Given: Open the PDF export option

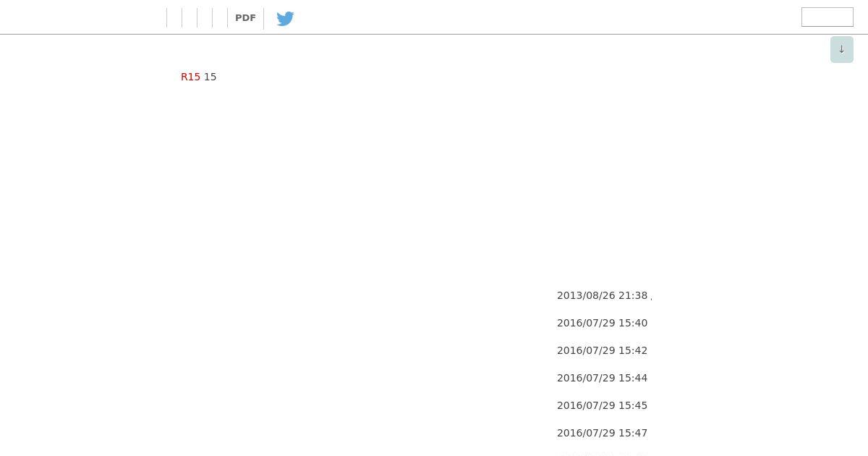Looking at the screenshot, I should [x=245, y=18].
